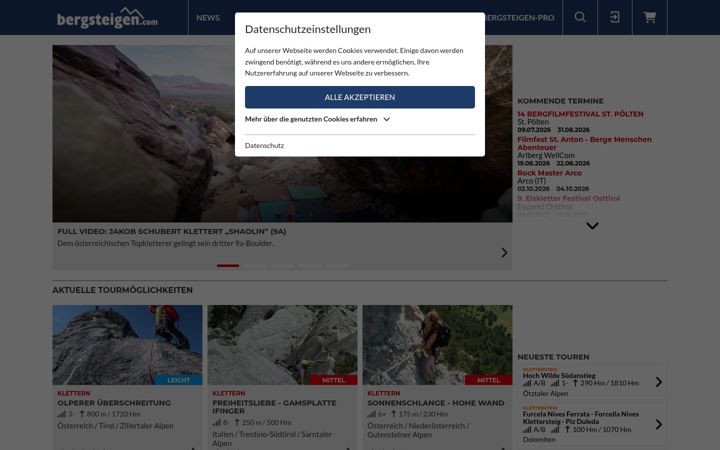Open the Olperer Überschreitung tour photo
Image resolution: width=720 pixels, height=450 pixels.
[x=127, y=345]
